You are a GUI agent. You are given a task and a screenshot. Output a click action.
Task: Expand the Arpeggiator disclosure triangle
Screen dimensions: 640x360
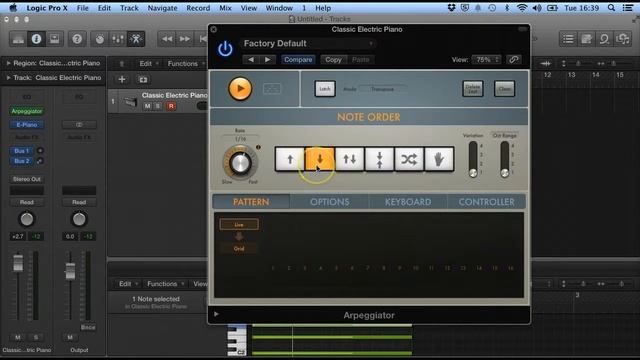coord(216,314)
